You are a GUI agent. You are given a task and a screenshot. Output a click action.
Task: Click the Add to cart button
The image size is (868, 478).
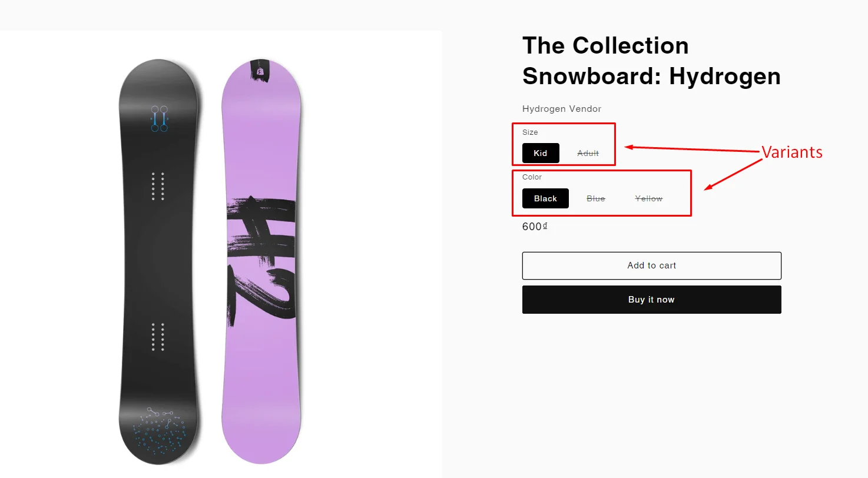(x=651, y=265)
